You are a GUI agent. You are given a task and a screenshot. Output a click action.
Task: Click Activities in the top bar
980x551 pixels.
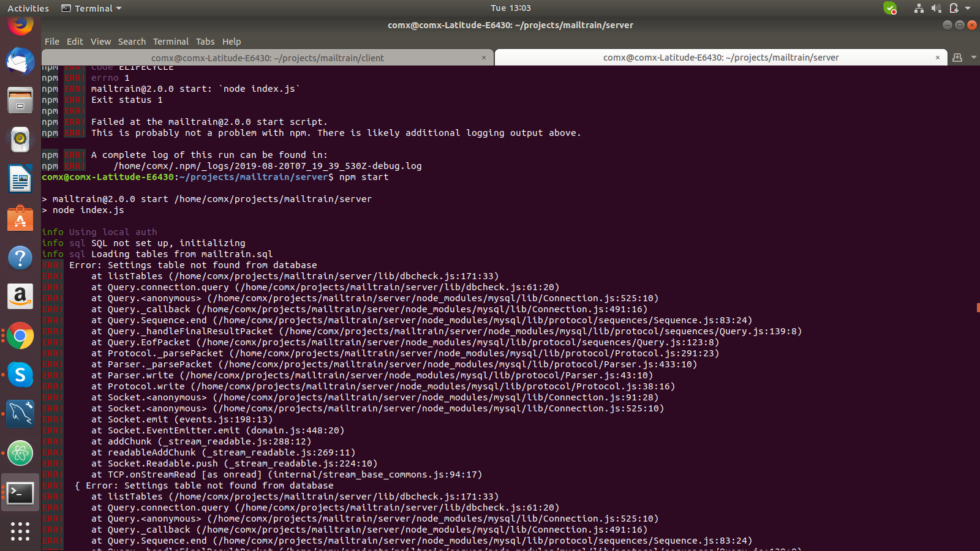(28, 8)
